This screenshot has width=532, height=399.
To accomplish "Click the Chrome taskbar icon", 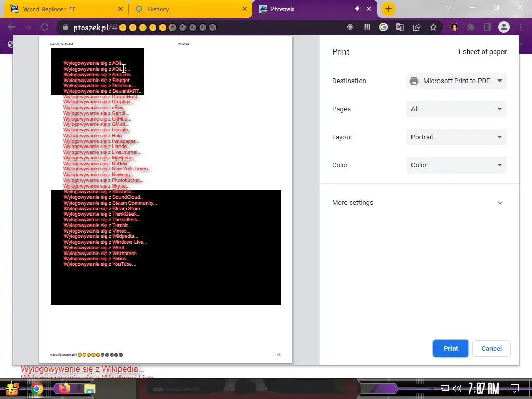I will point(37,389).
